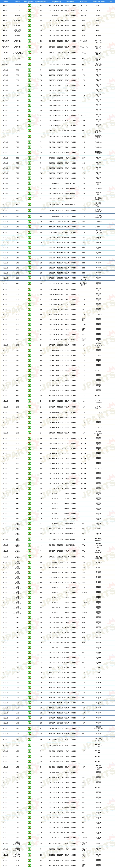Click the fuel type icon for Ford Kuga
Viewport: 115px width, 868px height.
pos(30,15)
